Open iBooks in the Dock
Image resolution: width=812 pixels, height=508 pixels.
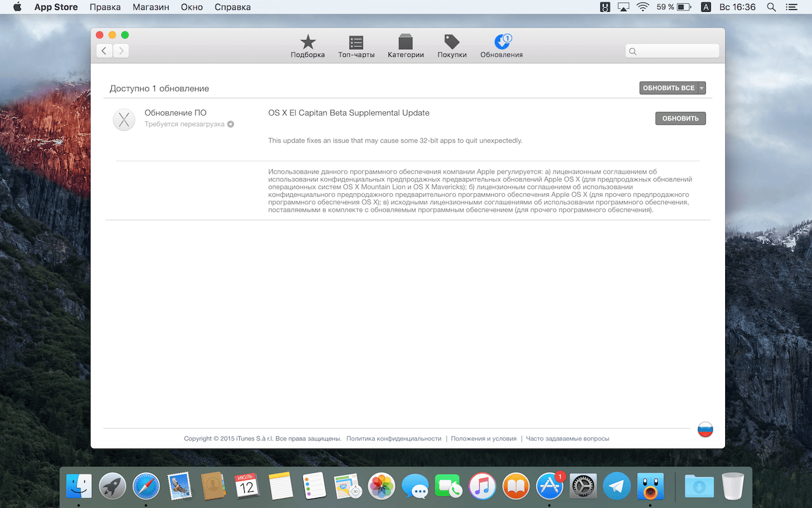pyautogui.click(x=516, y=486)
